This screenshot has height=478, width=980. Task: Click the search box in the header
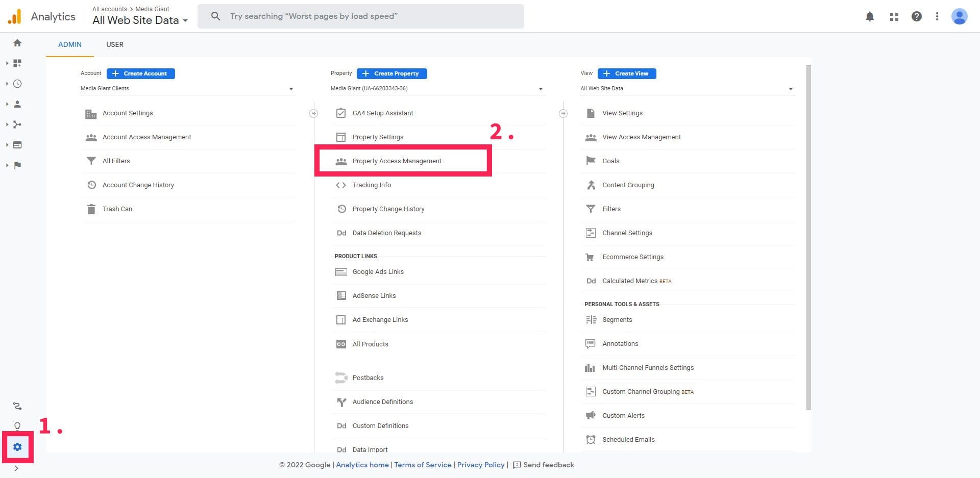[x=361, y=16]
